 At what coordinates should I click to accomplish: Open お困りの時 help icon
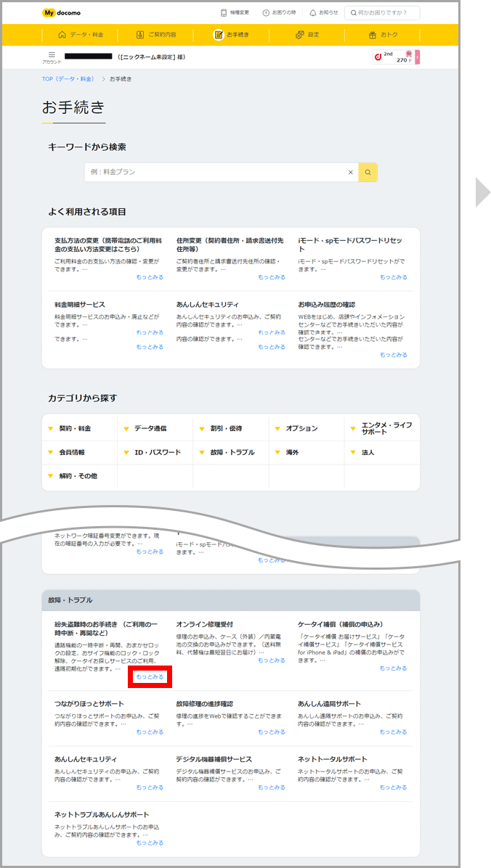pos(279,12)
